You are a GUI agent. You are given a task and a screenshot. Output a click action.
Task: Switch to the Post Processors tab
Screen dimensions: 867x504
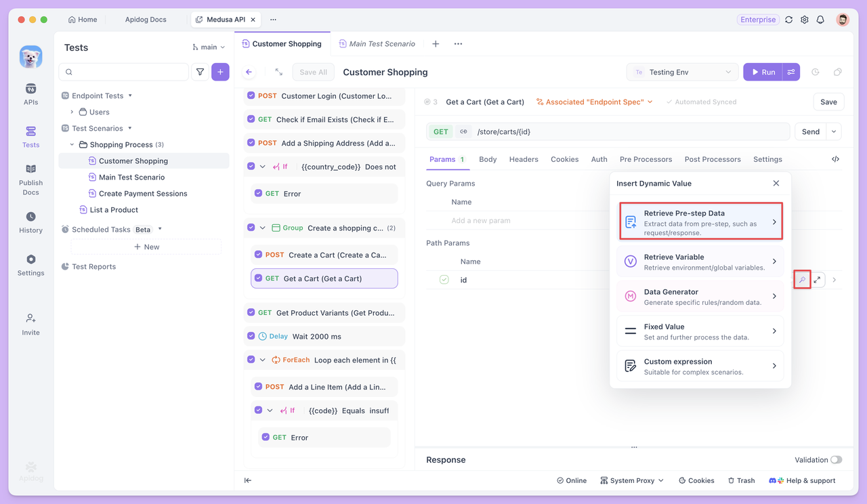(x=713, y=159)
